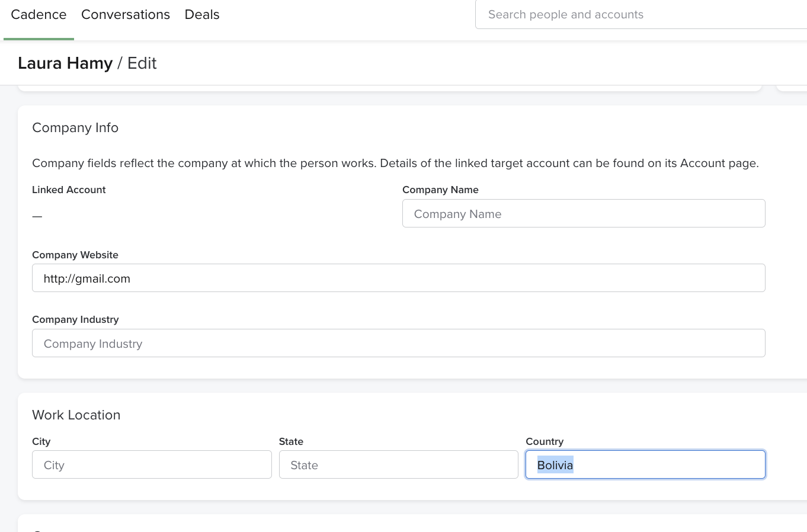Click the Linked Account dash placeholder

(37, 216)
